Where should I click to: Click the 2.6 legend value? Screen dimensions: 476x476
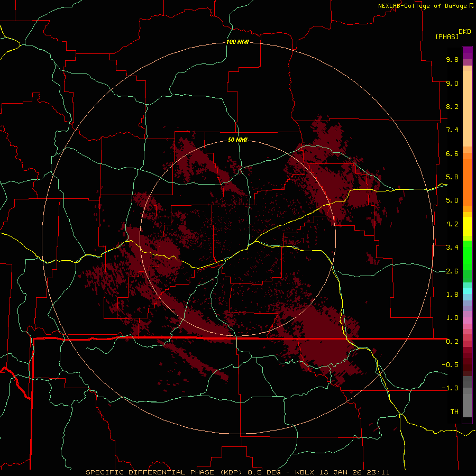tap(452, 271)
